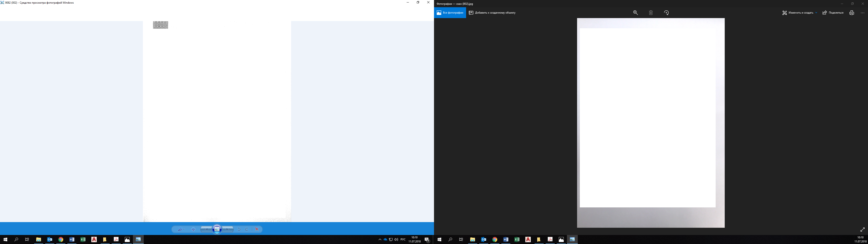The image size is (868, 244).
Task: Start slideshow with round center Photo Viewer button
Action: click(217, 229)
